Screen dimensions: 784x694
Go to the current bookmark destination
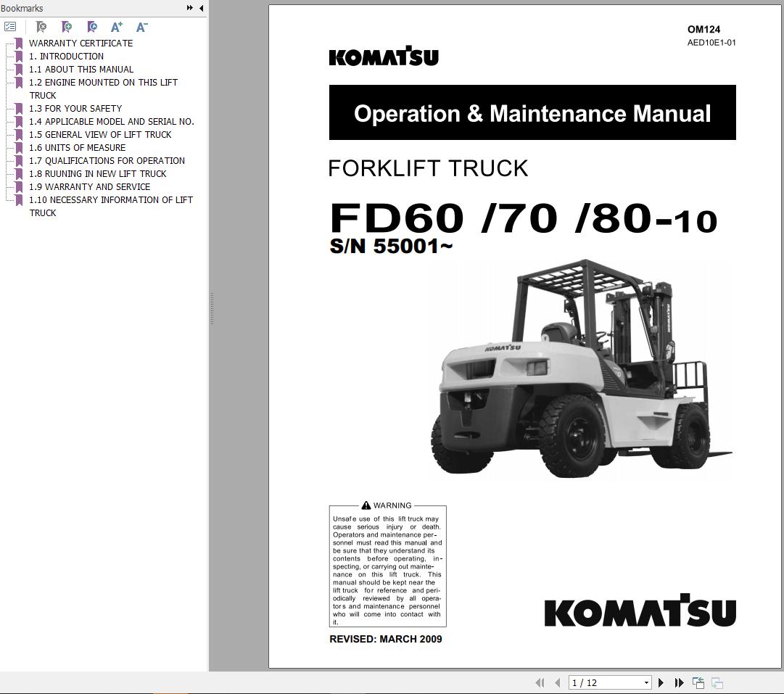point(91,26)
